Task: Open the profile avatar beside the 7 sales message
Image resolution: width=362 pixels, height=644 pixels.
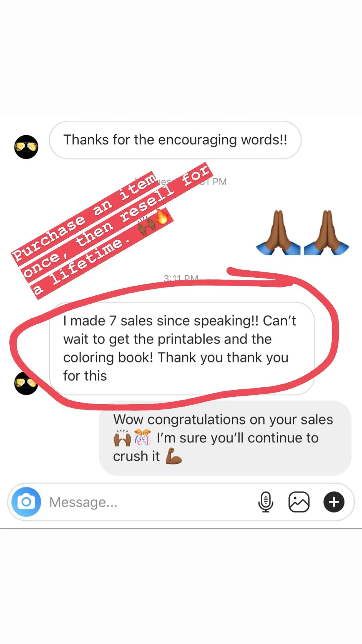Action: click(26, 383)
